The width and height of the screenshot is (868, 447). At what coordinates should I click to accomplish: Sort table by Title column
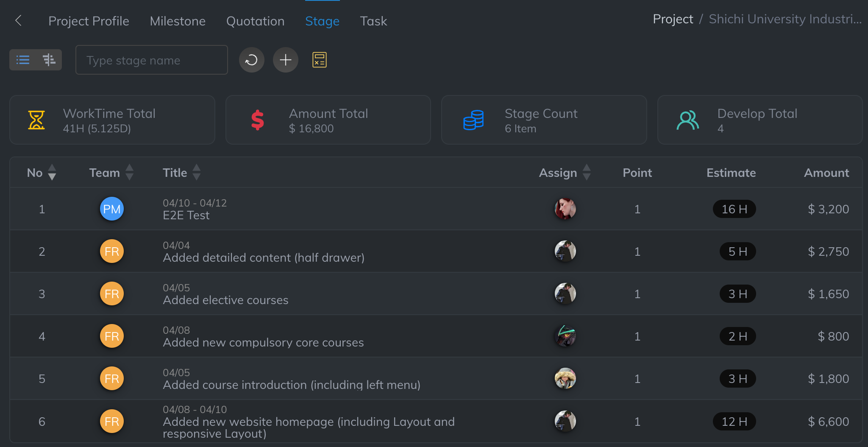[x=196, y=173]
